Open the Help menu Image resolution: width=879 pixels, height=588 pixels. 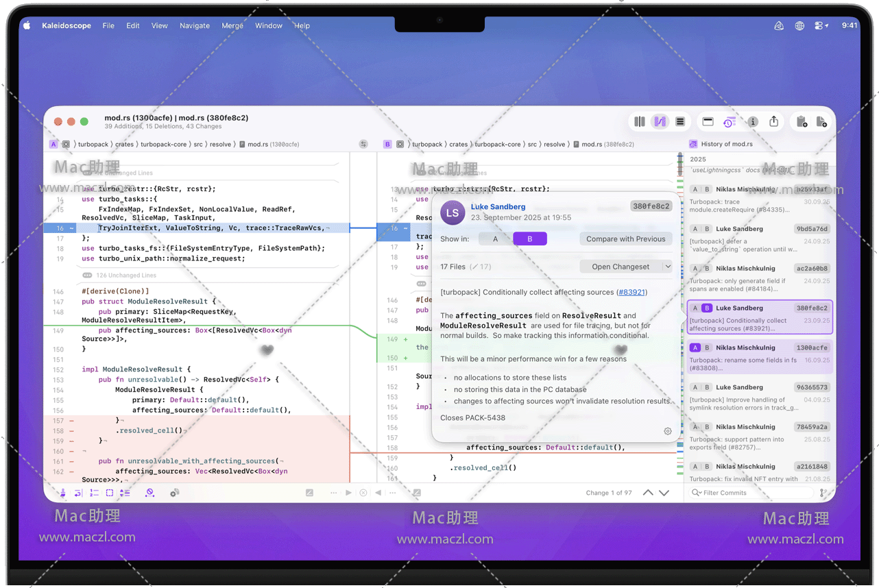pos(302,25)
